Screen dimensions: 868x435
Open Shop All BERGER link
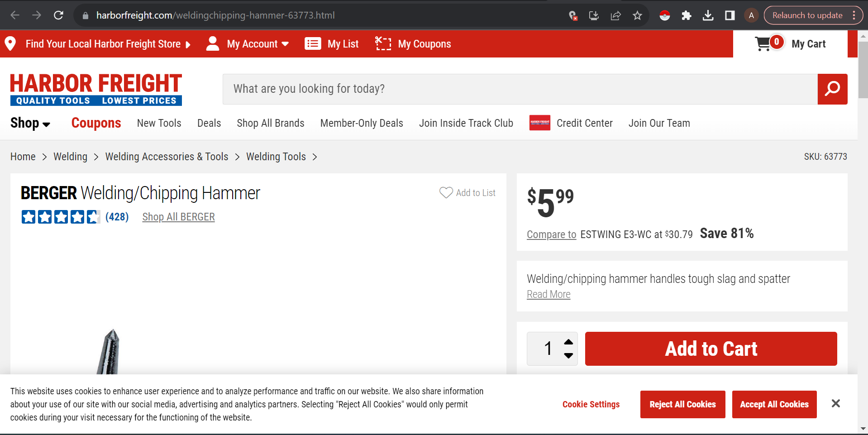(179, 217)
